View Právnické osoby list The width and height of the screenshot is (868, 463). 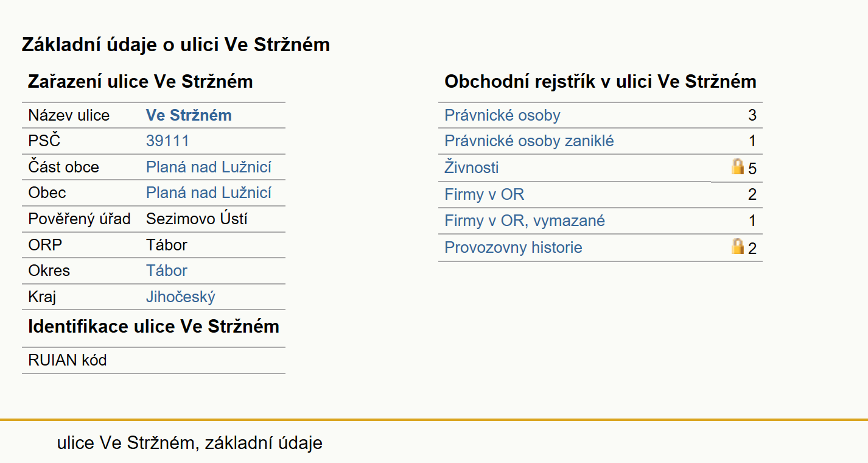tap(502, 115)
